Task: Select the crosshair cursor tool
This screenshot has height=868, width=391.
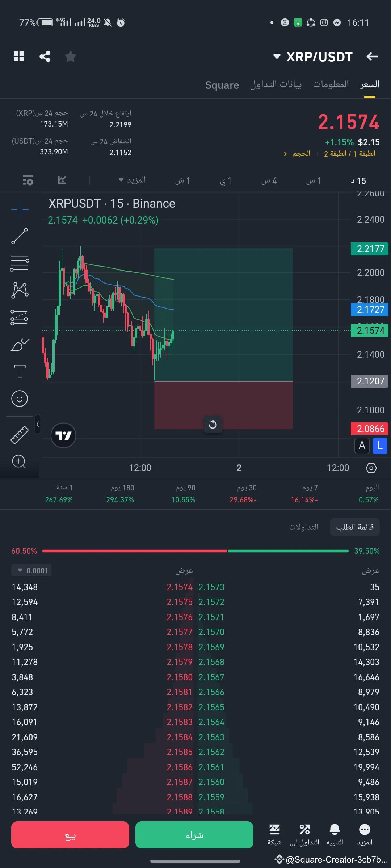Action: point(20,210)
